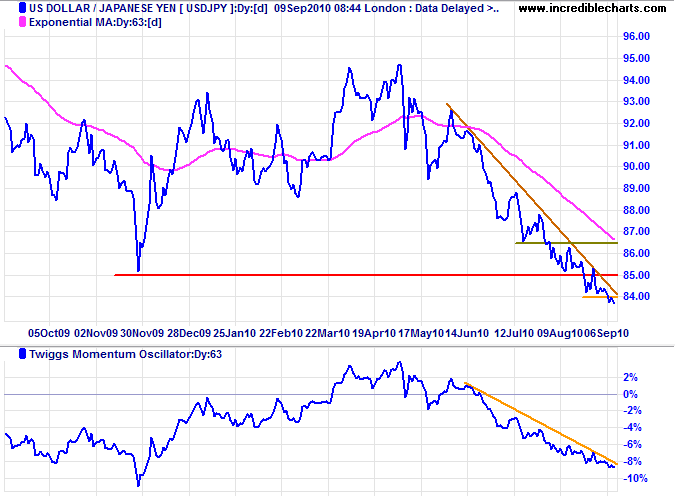
Task: Click the 28Dec09 date label
Action: click(189, 333)
